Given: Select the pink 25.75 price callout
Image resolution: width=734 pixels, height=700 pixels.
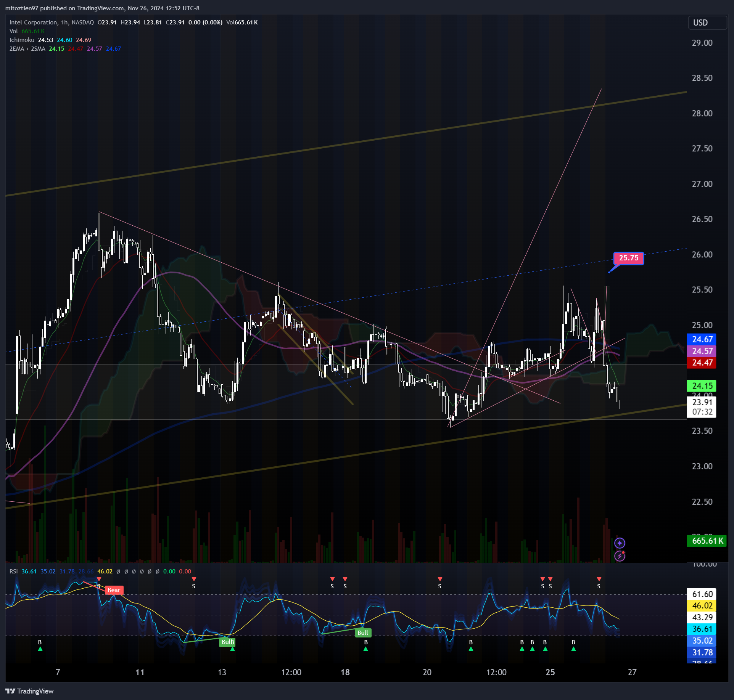Looking at the screenshot, I should point(628,258).
